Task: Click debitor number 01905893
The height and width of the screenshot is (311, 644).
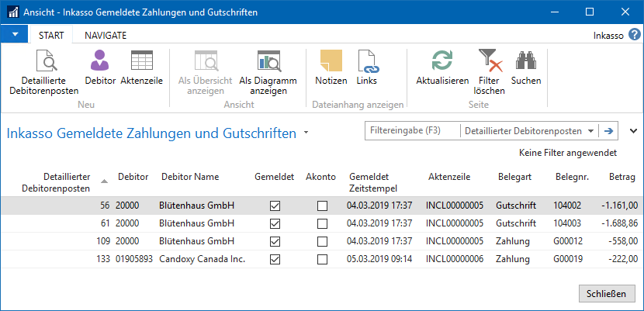Action: point(134,259)
